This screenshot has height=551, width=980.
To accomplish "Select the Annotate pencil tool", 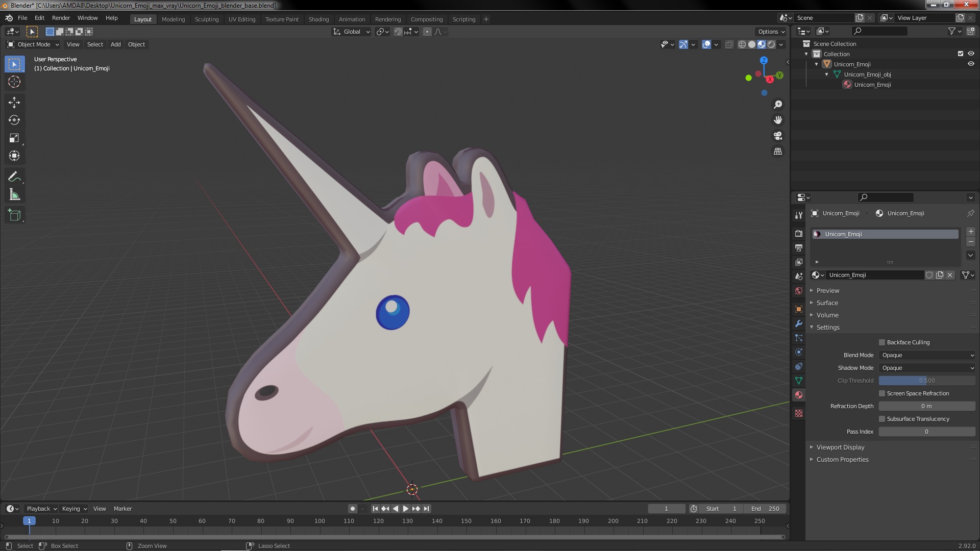I will (14, 177).
